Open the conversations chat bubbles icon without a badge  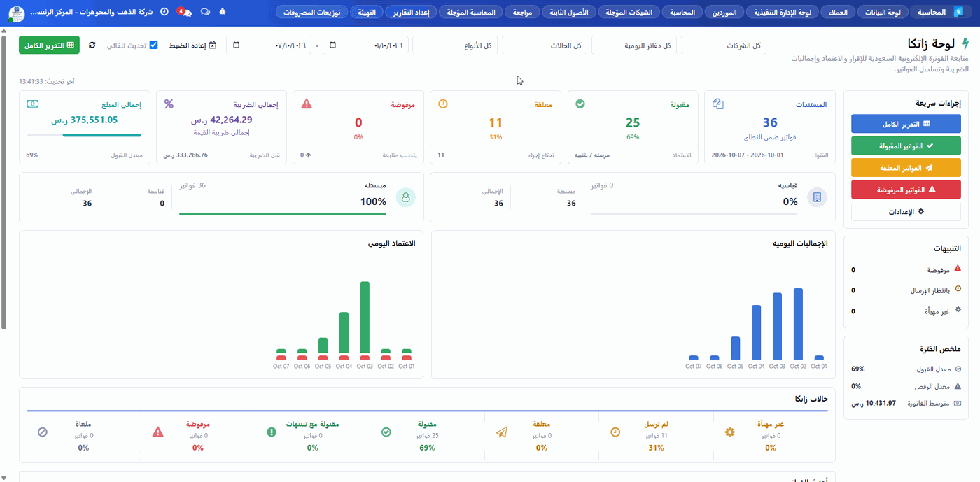click(205, 12)
